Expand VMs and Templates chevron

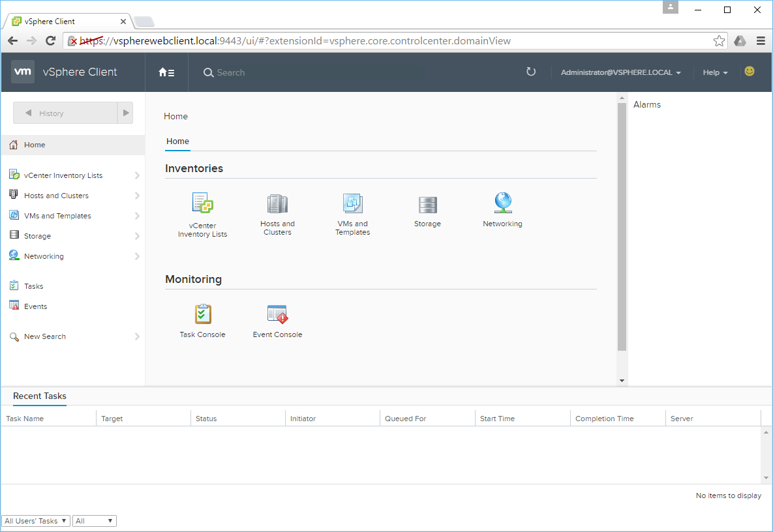pyautogui.click(x=137, y=216)
